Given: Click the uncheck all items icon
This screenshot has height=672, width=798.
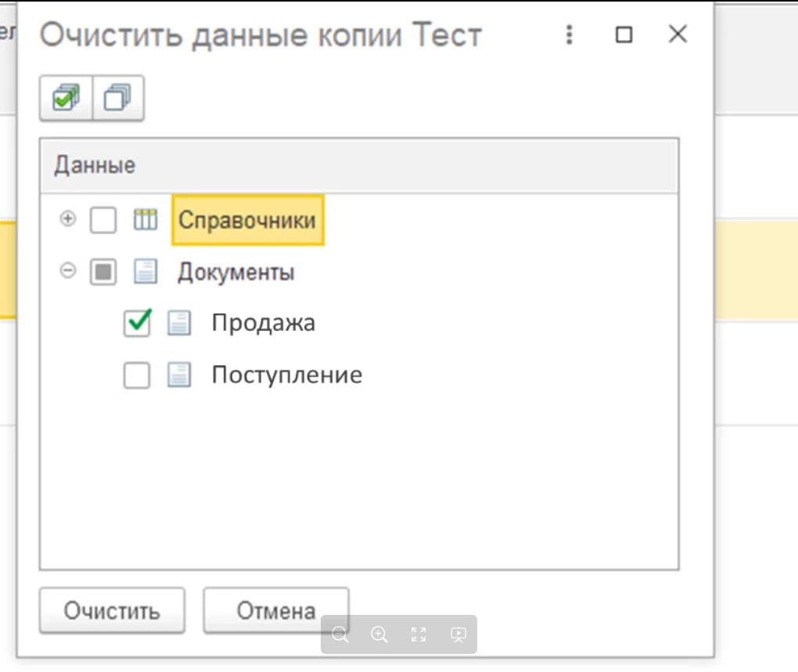Looking at the screenshot, I should click(x=118, y=99).
